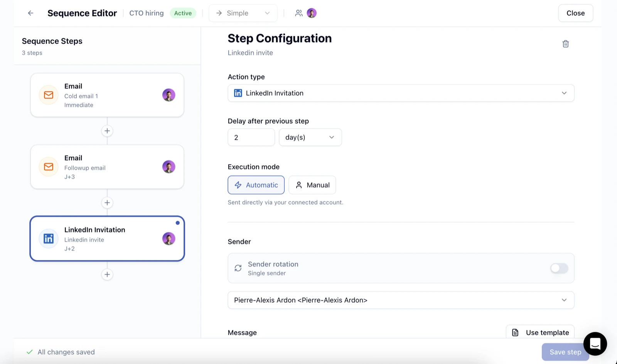Select the sender rotation refresh icon
The image size is (617, 364).
[x=238, y=268]
